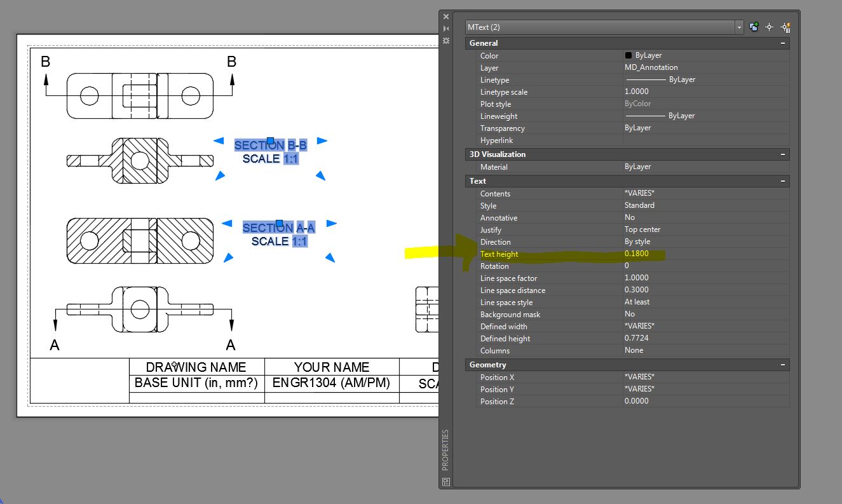Collapse the Text section
Image resolution: width=842 pixels, height=504 pixels.
[x=784, y=181]
